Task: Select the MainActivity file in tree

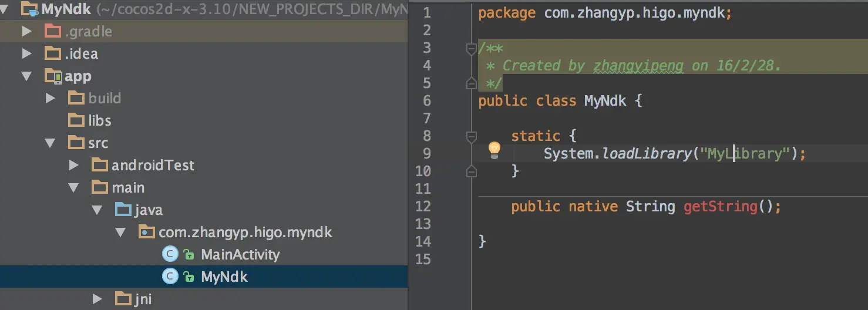Action: [x=240, y=255]
